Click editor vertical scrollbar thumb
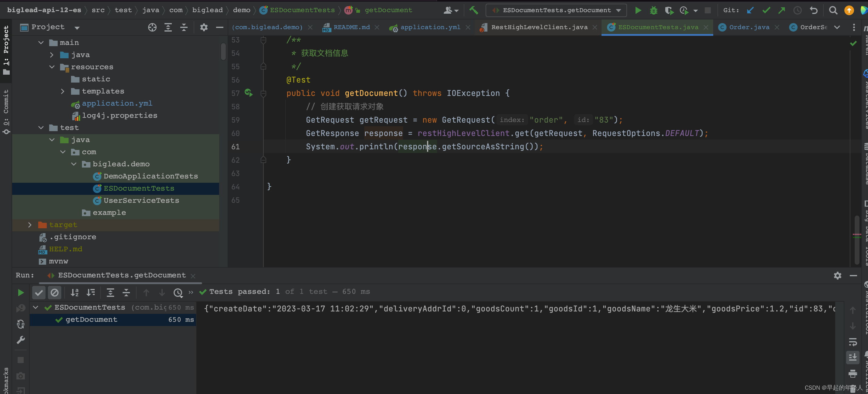 coord(856,240)
